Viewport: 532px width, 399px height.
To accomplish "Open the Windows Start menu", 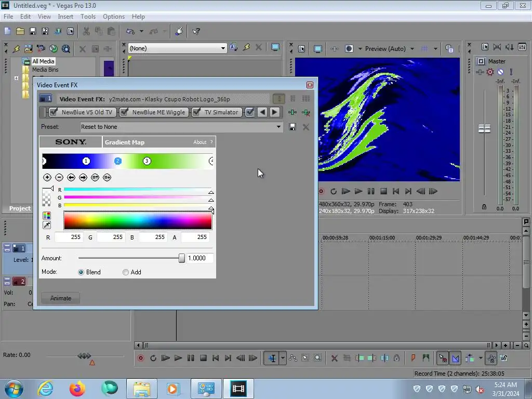I will (14, 389).
